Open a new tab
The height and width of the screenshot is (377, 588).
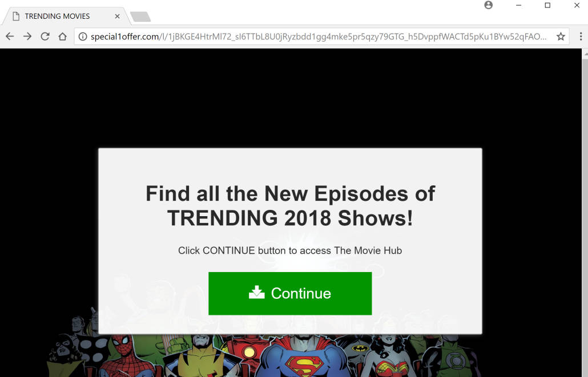[140, 17]
